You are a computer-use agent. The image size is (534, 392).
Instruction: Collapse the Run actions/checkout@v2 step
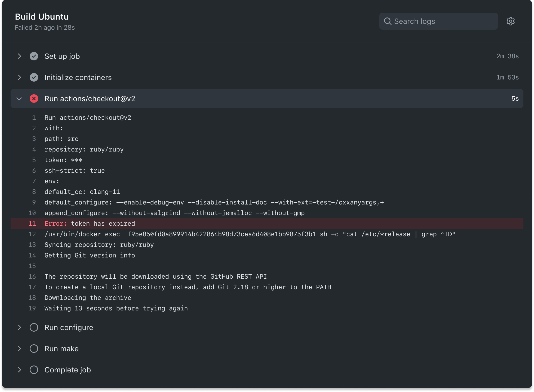tap(19, 99)
